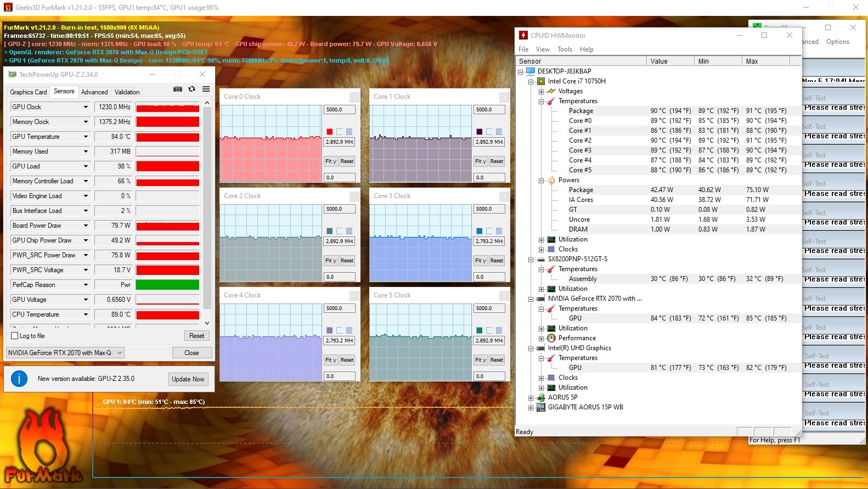The image size is (868, 489).
Task: Toggle the white box in Core 5 Clock panel
Action: click(x=489, y=330)
